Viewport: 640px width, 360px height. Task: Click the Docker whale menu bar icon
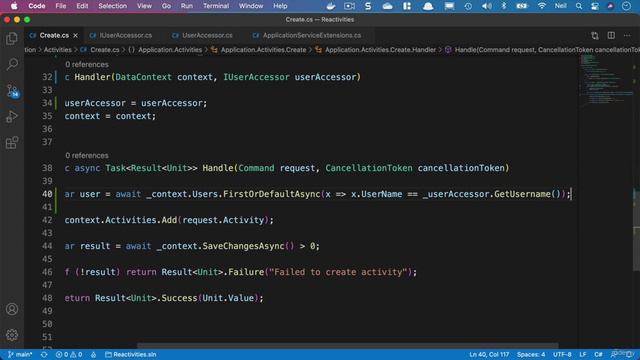pyautogui.click(x=331, y=6)
